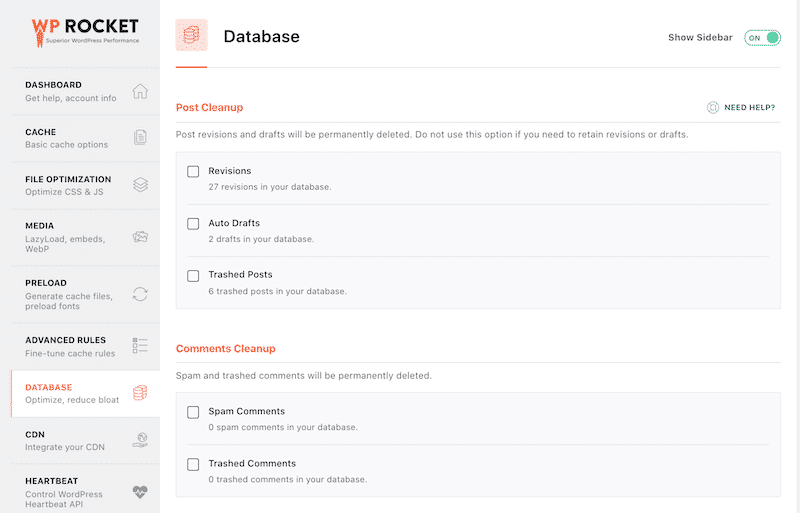The image size is (800, 513).
Task: Click the NEED HELP? link
Action: tap(749, 107)
